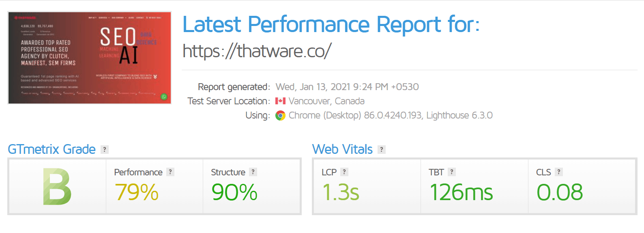Click the 79% Performance score

tap(136, 192)
